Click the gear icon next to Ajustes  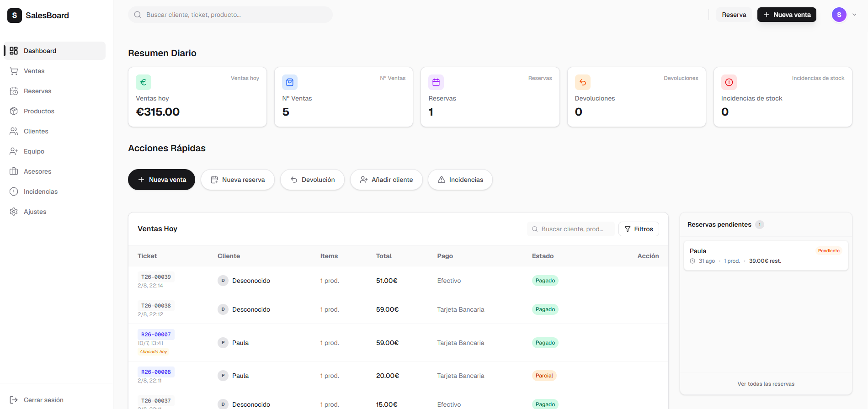coord(14,212)
